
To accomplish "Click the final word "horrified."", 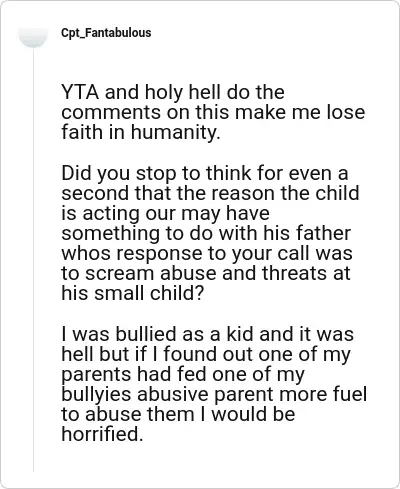I will pyautogui.click(x=102, y=434).
